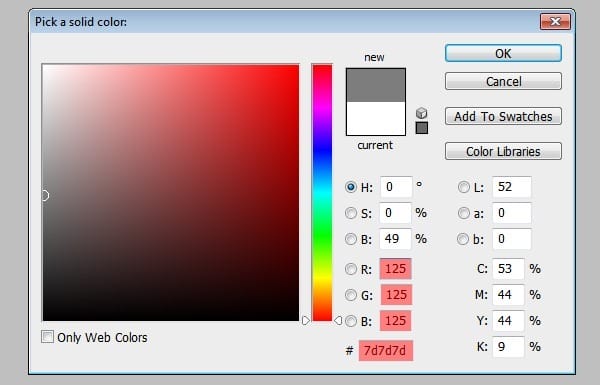The height and width of the screenshot is (385, 600).
Task: Click the OK button
Action: pyautogui.click(x=503, y=53)
